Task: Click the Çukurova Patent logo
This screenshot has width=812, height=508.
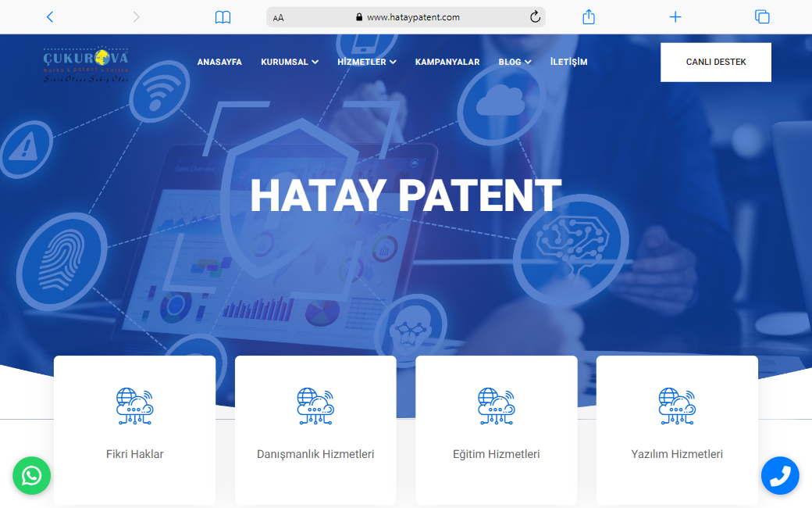Action: [86, 63]
